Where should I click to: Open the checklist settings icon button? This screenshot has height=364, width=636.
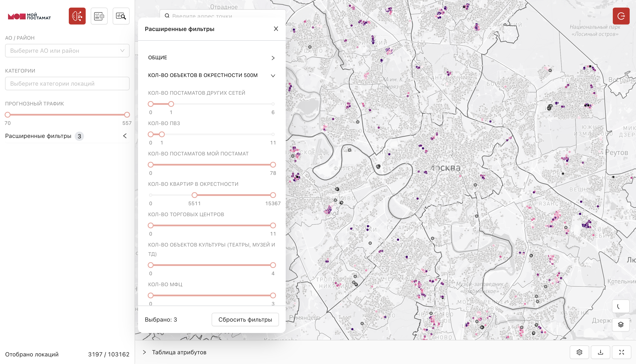(99, 16)
